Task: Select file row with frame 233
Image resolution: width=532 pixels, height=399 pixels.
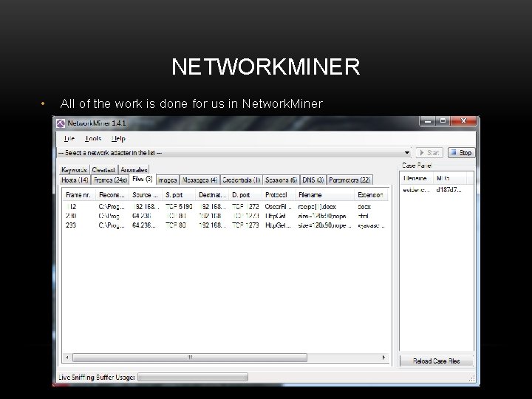Action: (225, 225)
